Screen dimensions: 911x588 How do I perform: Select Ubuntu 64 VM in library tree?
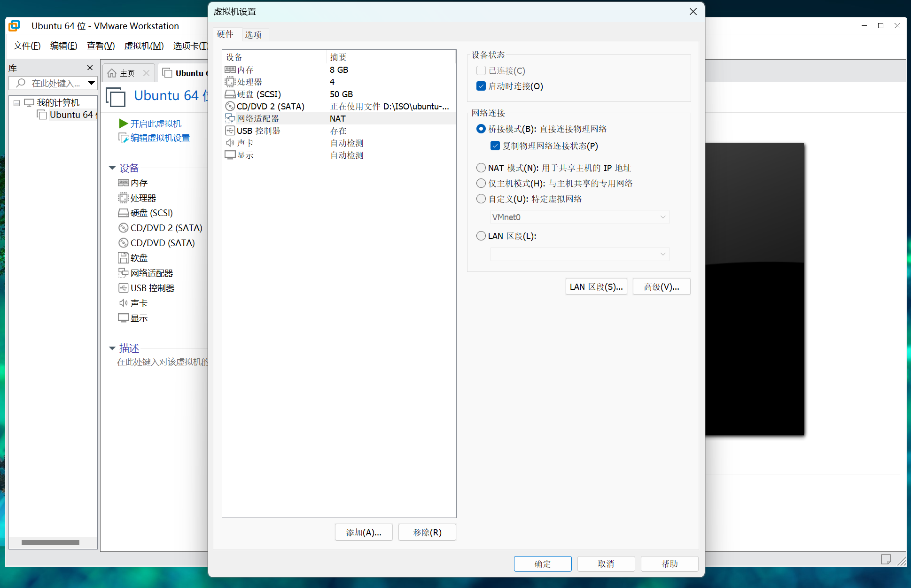coord(67,115)
